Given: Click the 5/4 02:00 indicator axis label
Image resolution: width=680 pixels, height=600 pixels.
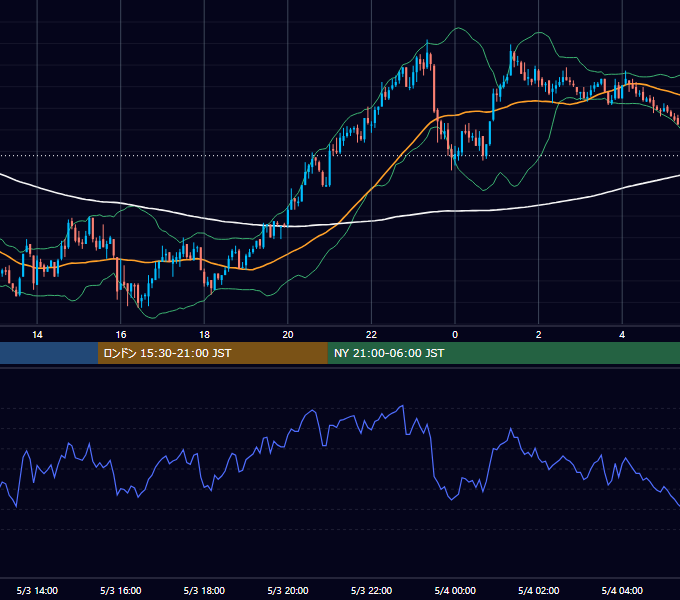Looking at the screenshot, I should (x=539, y=591).
